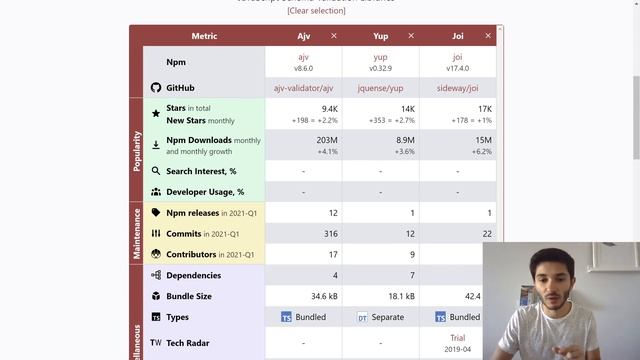
Task: Remove the Yup column
Action: pos(411,36)
